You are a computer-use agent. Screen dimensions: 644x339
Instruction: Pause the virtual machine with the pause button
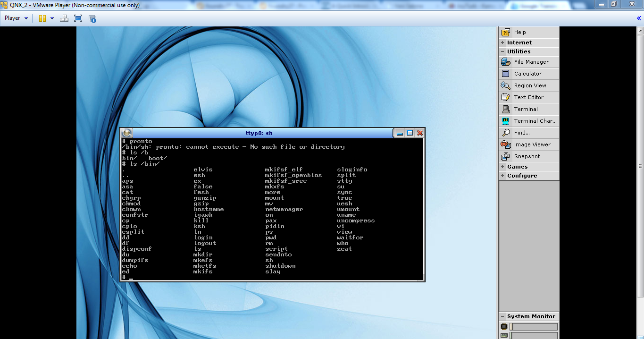[x=42, y=18]
